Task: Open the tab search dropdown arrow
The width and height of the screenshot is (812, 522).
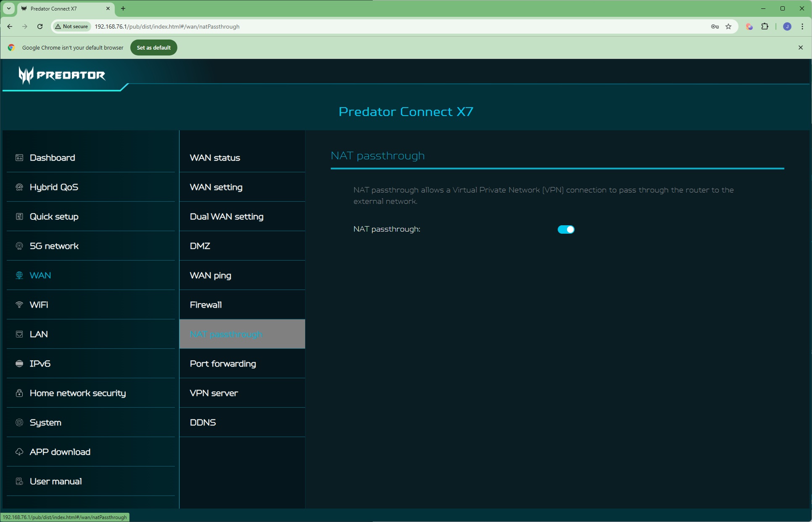Action: 8,8
